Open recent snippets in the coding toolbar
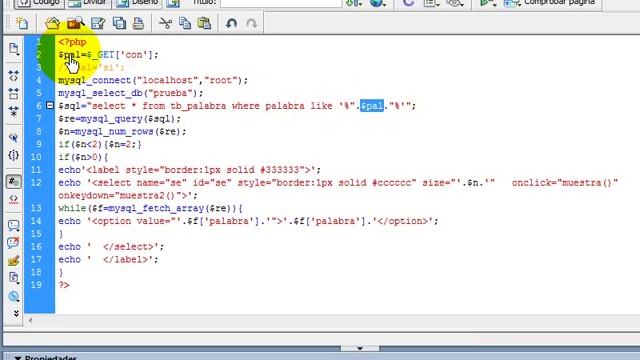Screen dimensions: 640x360 click(13, 278)
